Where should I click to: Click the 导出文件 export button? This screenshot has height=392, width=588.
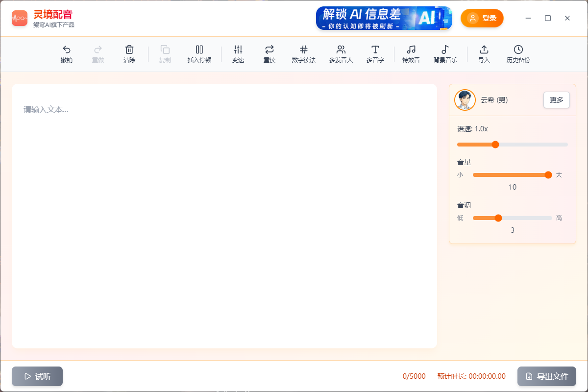546,376
